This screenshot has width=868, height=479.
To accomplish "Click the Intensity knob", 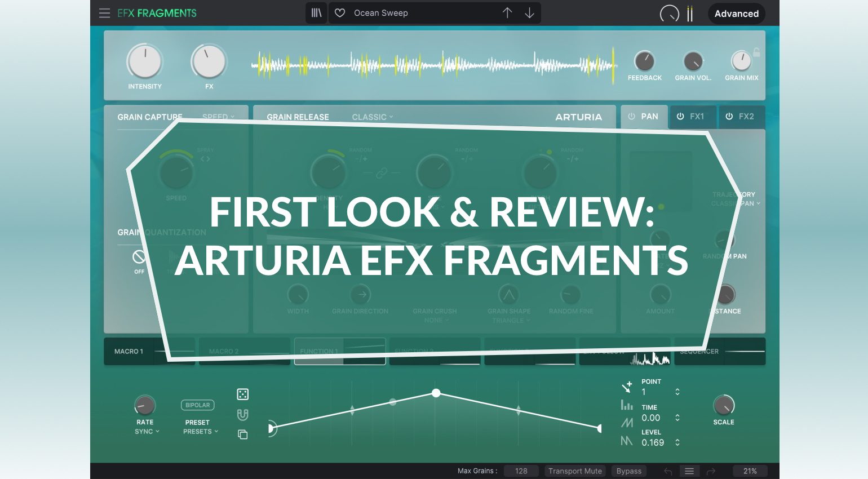I will 145,62.
